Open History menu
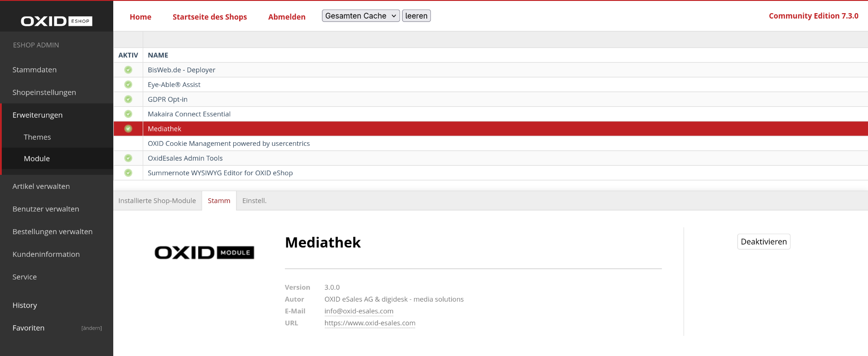 [x=25, y=305]
